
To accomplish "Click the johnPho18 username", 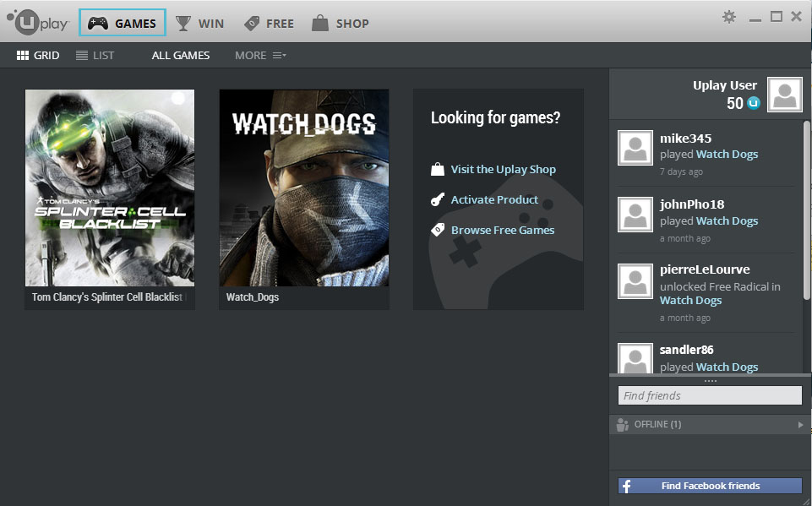I will coord(692,204).
